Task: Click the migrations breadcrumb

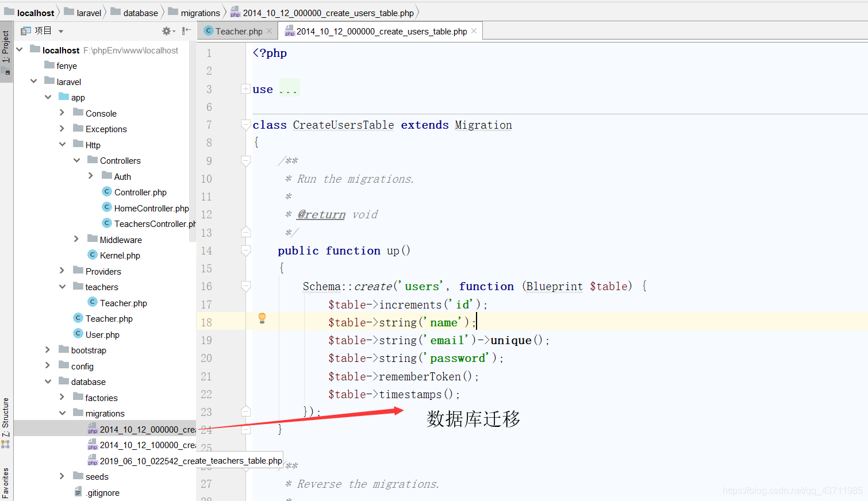Action: pos(194,13)
